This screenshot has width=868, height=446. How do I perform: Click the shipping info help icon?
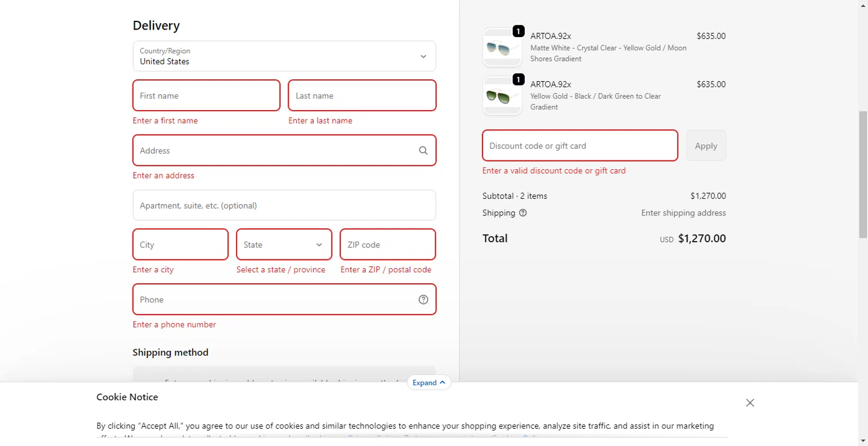point(523,213)
